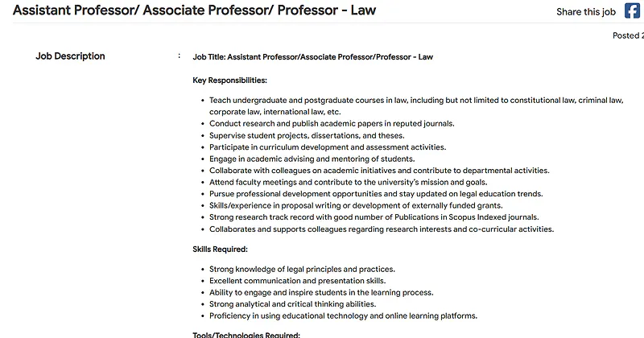Click bullet 'Supervise student projects, dissertations, and theses'
Viewport: 644px width, 338px height.
pyautogui.click(x=307, y=135)
